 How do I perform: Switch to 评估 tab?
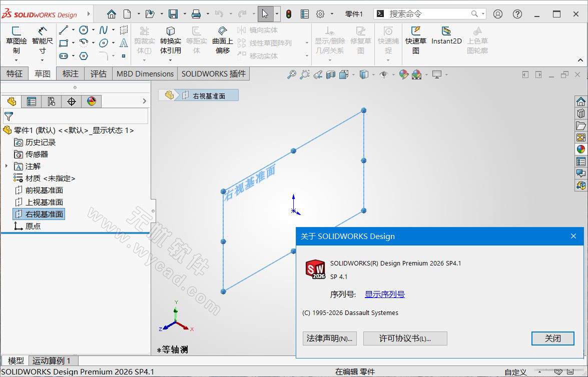99,74
